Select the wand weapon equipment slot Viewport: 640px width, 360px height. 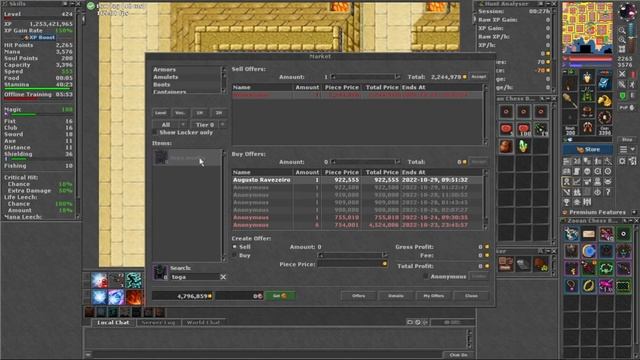point(571,100)
